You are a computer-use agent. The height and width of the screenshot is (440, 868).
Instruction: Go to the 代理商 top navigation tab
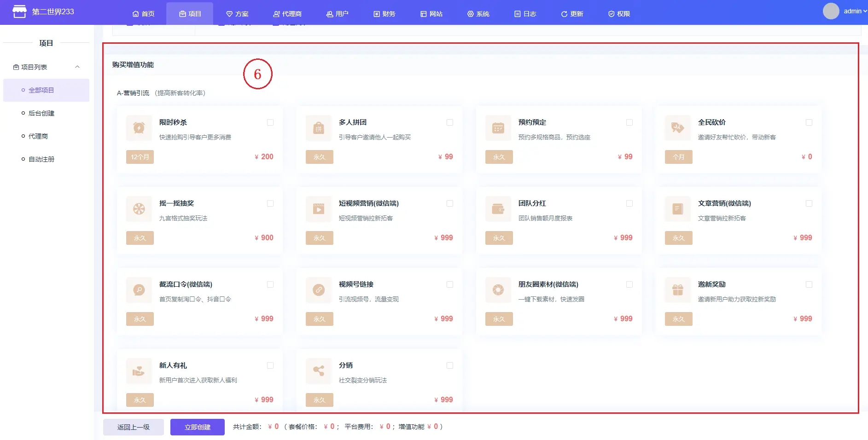click(x=287, y=14)
